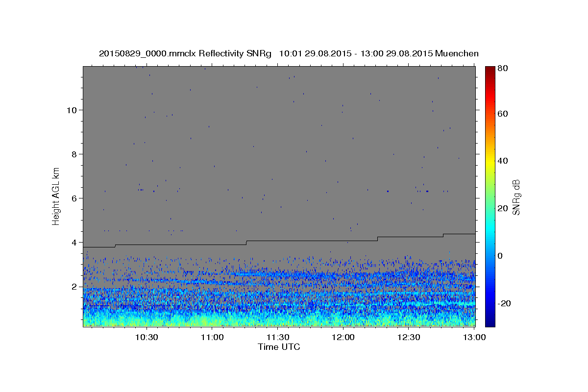Viewport: 588px width, 392px height.
Task: Click the 12:30 time tick label
Action: pyautogui.click(x=409, y=337)
